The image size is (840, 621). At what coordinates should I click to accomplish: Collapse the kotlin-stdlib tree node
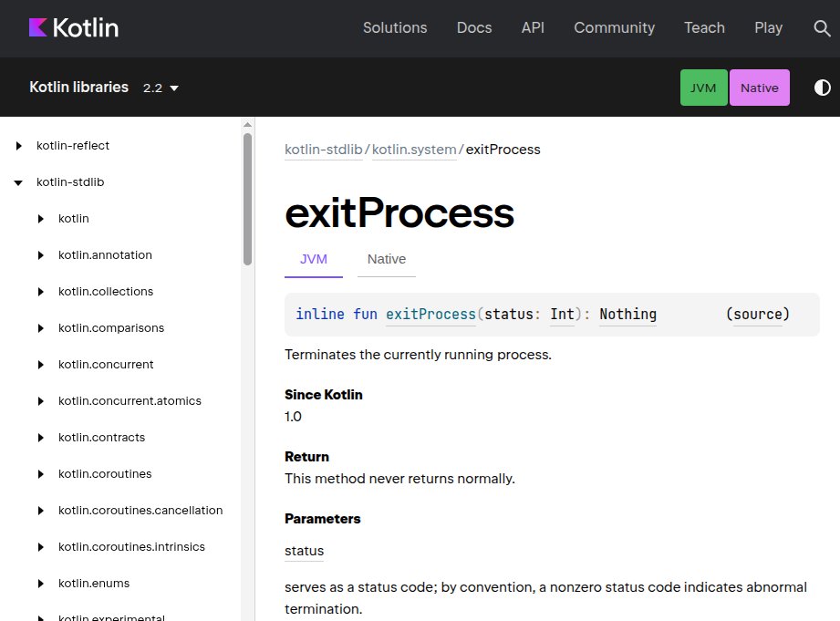point(18,182)
